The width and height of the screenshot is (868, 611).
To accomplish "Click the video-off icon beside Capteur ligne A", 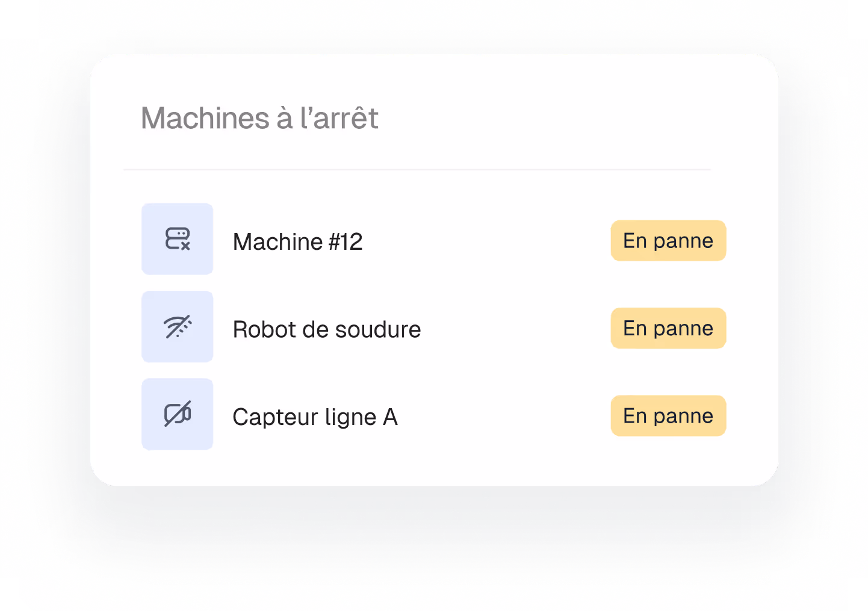I will tap(177, 414).
